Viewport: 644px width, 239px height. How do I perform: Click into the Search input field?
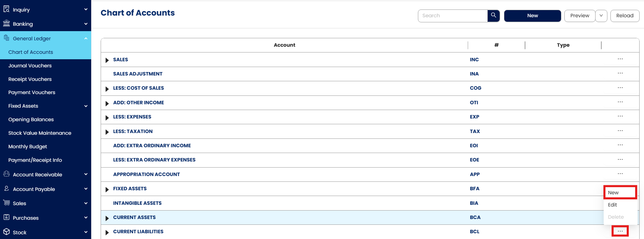click(453, 16)
